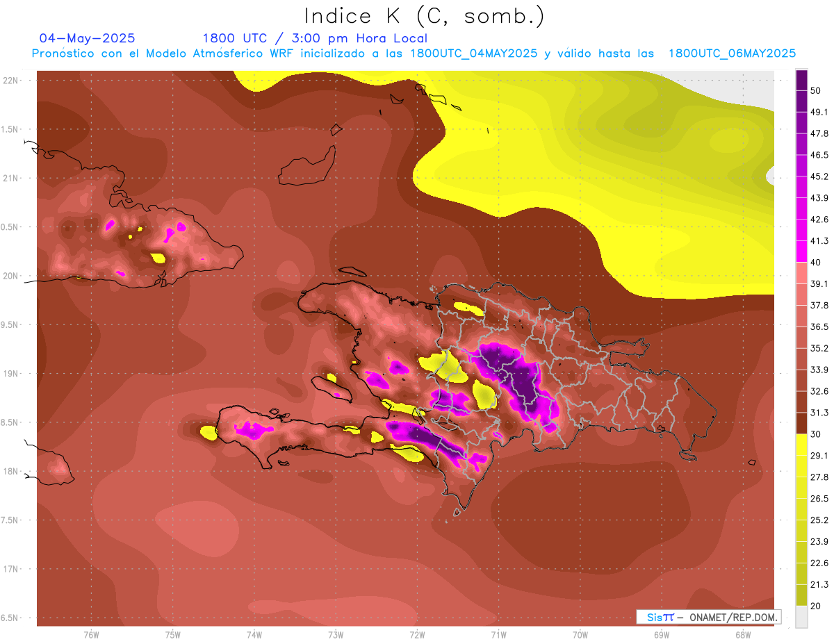Pick the colorbar value "27.8"

[x=819, y=477]
